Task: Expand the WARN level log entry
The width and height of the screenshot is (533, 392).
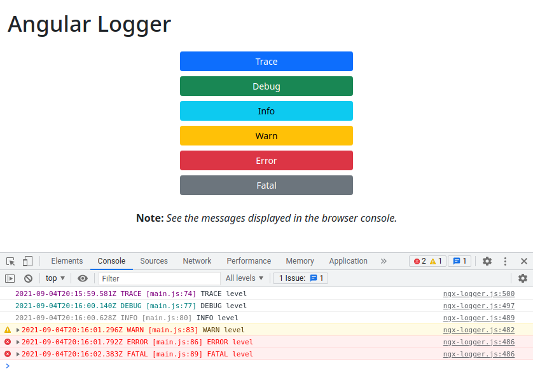Action: click(18, 330)
